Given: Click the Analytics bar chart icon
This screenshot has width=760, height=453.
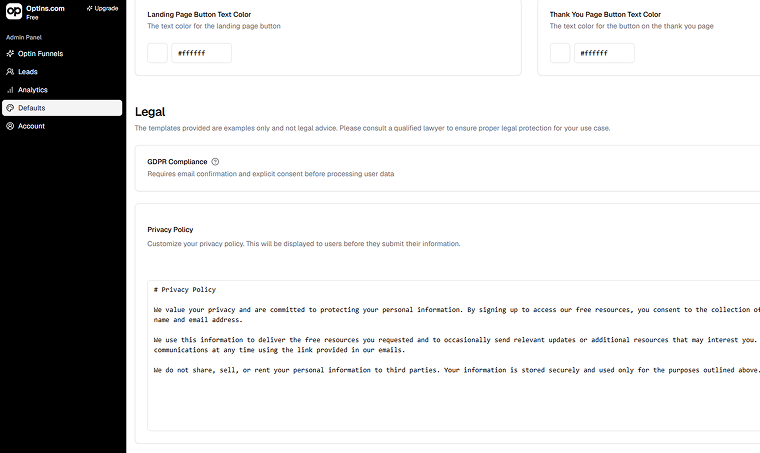Looking at the screenshot, I should (10, 90).
